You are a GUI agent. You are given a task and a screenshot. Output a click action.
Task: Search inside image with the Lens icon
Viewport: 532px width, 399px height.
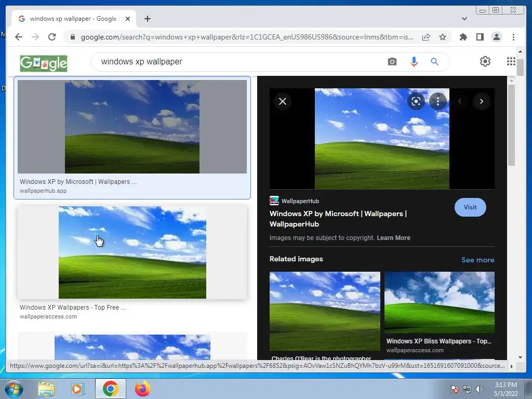coord(416,101)
